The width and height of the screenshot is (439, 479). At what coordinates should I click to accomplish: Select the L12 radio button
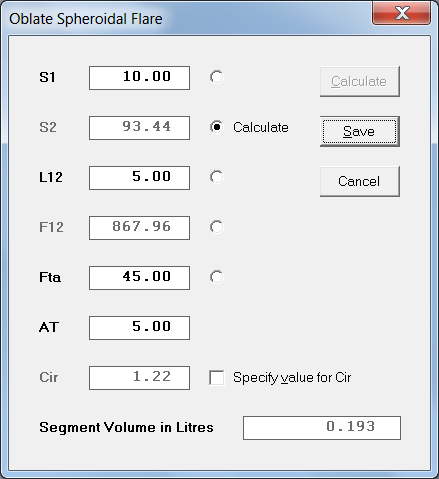click(x=216, y=177)
